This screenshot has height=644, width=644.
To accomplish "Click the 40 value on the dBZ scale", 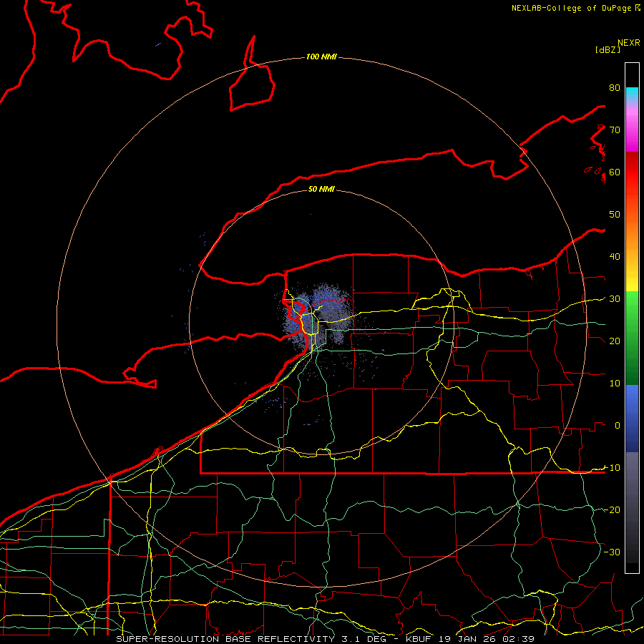I will tap(615, 257).
